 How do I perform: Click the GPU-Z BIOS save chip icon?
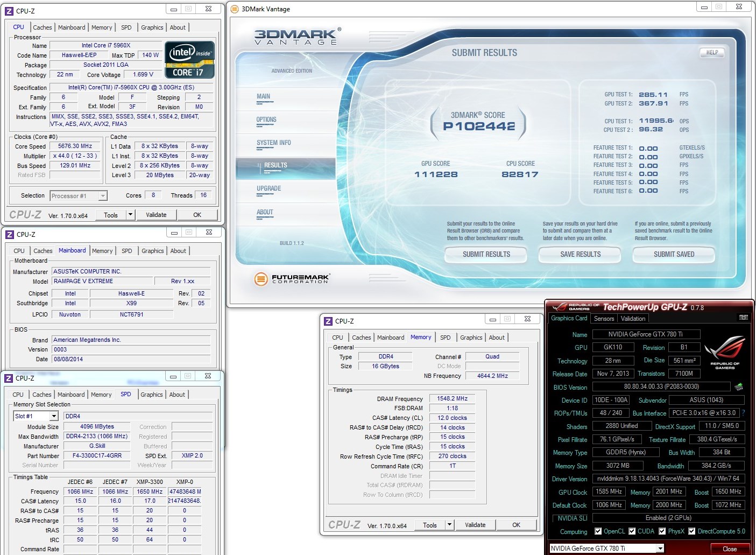(x=739, y=387)
